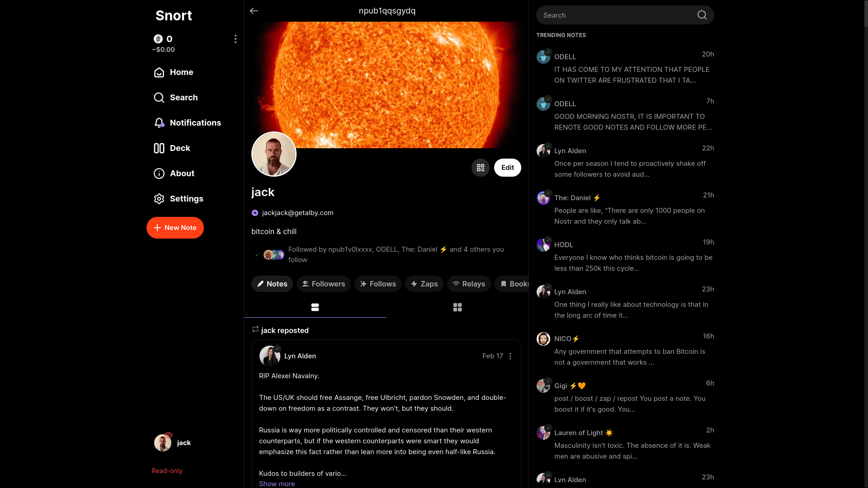Viewport: 868px width, 488px height.
Task: Switch to the Followers tab
Action: point(323,284)
